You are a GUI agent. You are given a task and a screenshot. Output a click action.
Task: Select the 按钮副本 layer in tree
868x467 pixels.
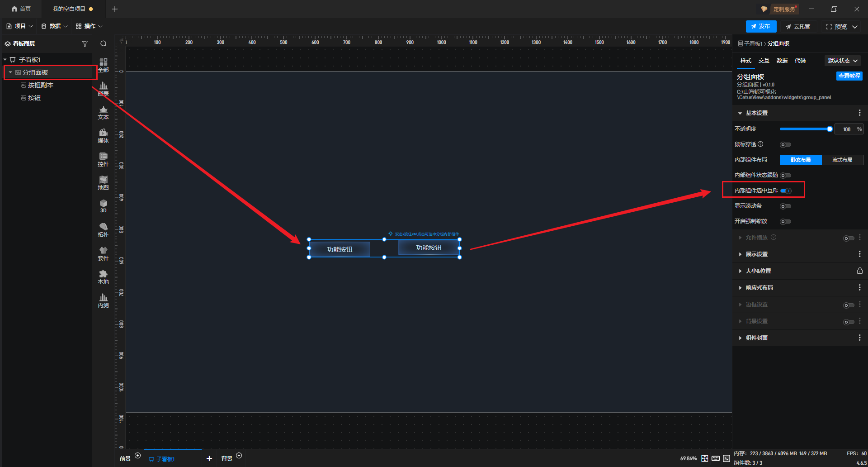click(x=40, y=85)
